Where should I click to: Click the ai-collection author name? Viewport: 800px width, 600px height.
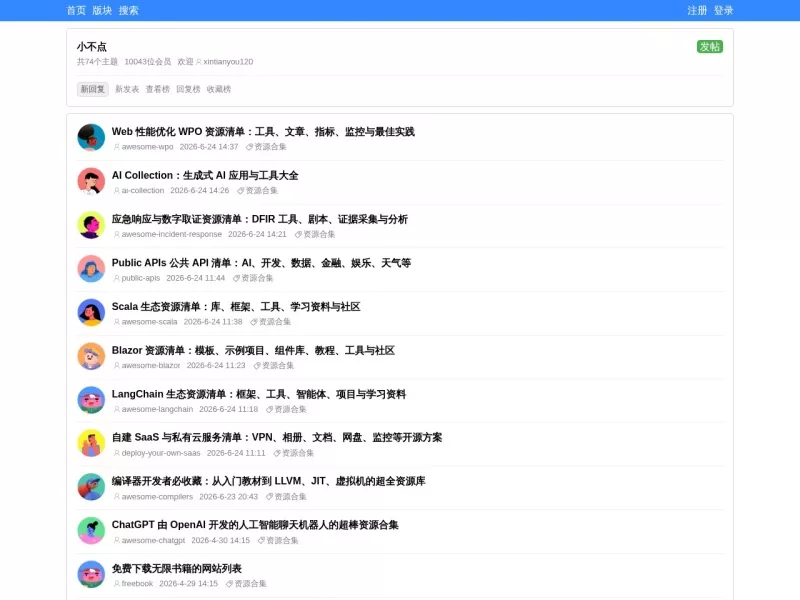[143, 191]
